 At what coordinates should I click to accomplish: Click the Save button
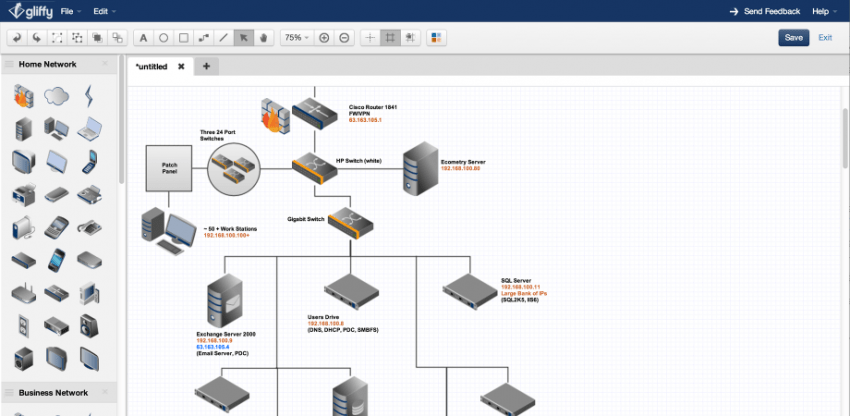click(794, 37)
